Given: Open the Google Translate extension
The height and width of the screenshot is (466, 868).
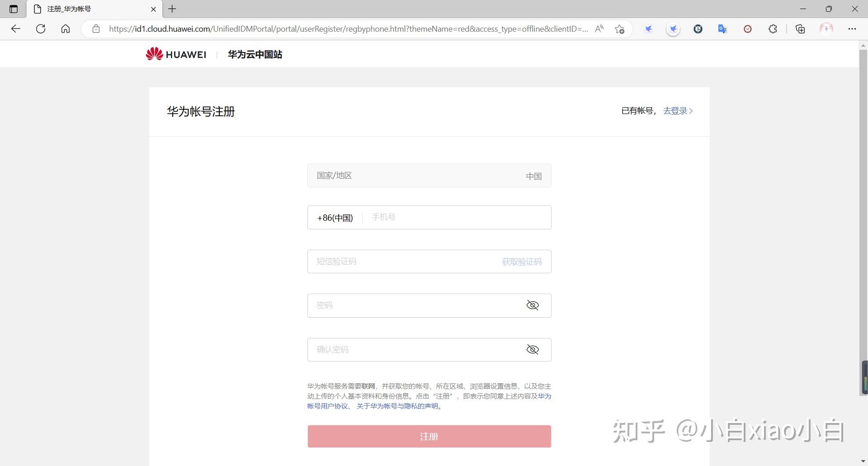Looking at the screenshot, I should (722, 29).
